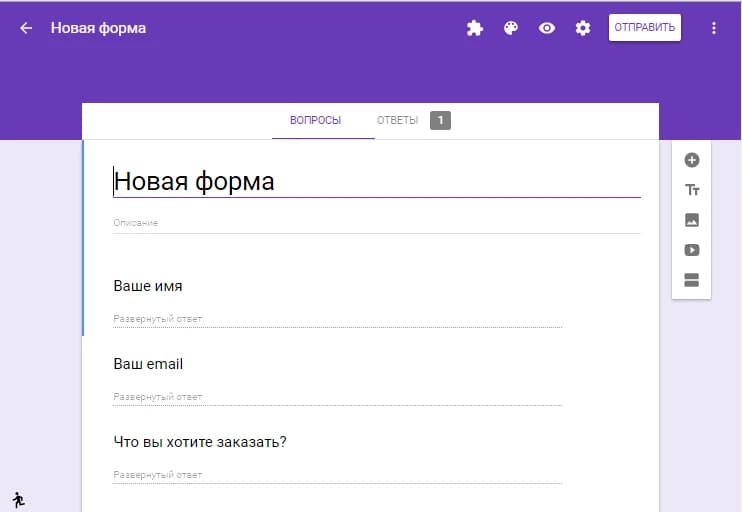Screen dimensions: 742x512
Task: Open the add-ons puzzle icon
Action: click(x=475, y=28)
